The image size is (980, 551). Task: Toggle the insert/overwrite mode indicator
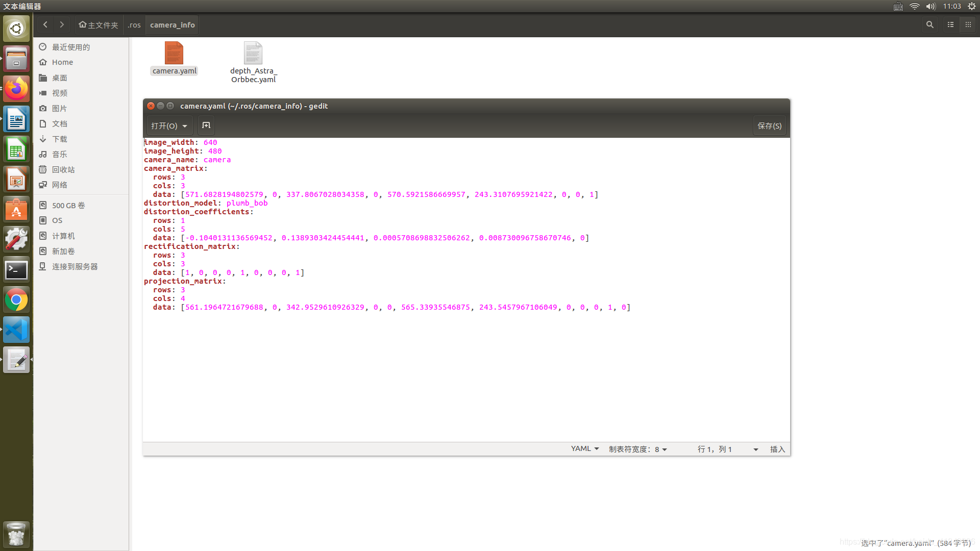777,449
